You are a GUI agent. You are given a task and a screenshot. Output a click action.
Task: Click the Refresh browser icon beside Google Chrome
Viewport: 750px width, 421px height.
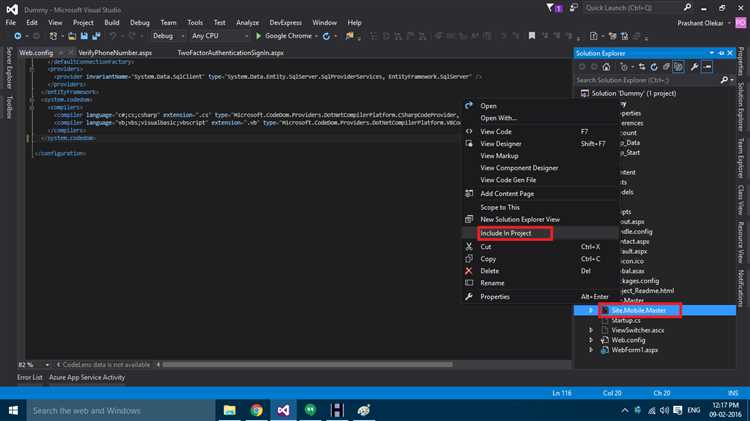point(326,36)
